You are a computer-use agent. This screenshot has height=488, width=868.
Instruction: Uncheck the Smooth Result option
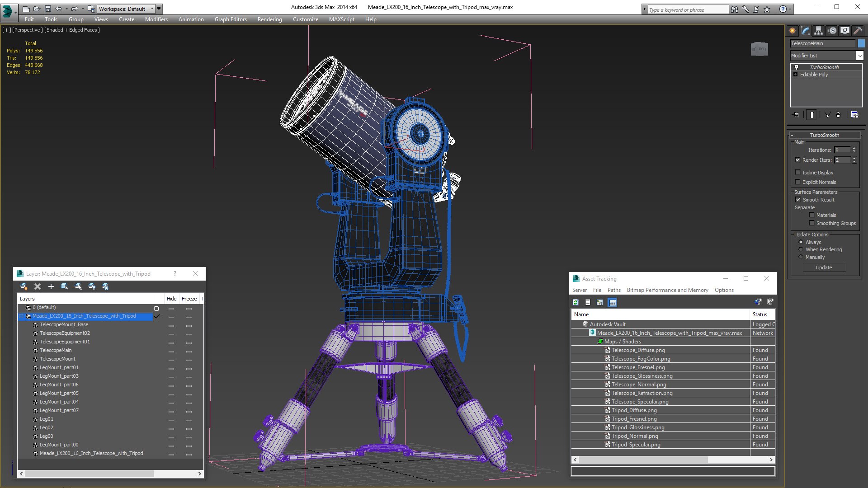click(x=798, y=200)
